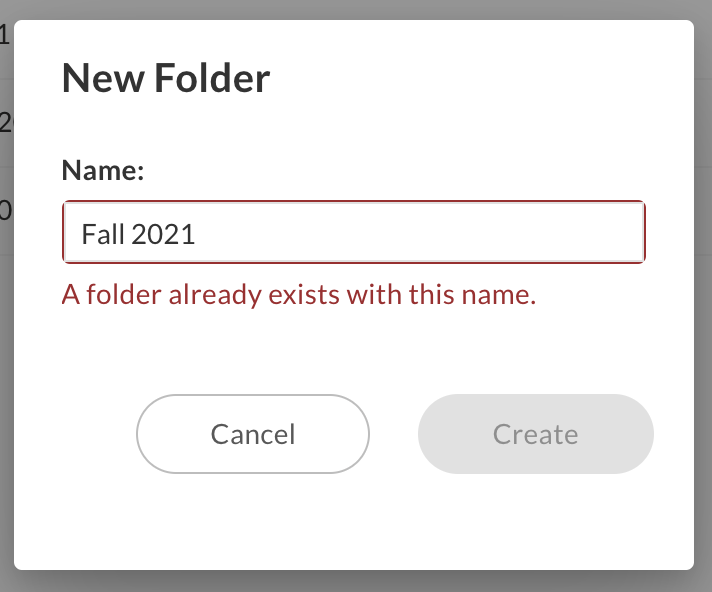
Task: Click the red folder-already-exists error message
Action: [x=299, y=295]
